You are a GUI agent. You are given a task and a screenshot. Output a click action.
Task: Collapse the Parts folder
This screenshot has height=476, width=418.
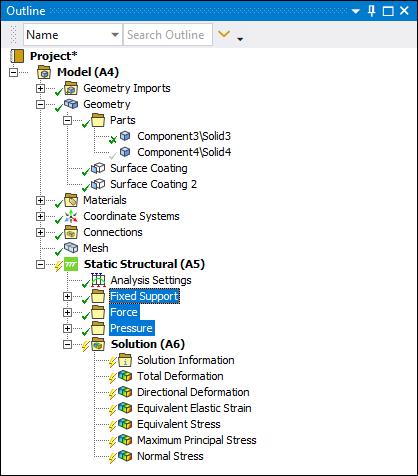67,120
